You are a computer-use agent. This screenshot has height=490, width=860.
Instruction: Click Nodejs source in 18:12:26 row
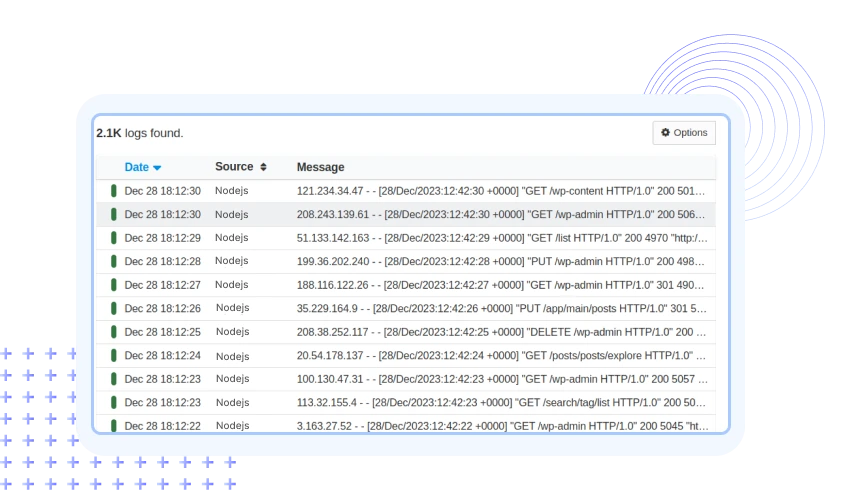(233, 308)
